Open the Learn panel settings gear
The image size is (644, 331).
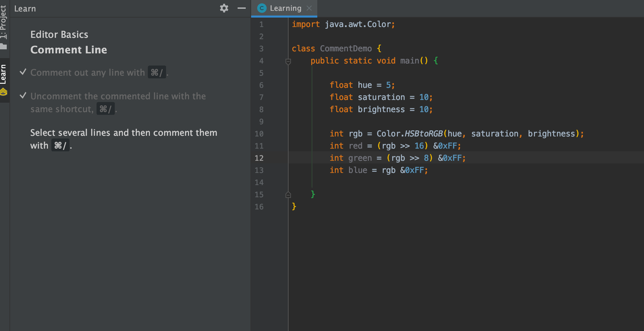[x=224, y=8]
